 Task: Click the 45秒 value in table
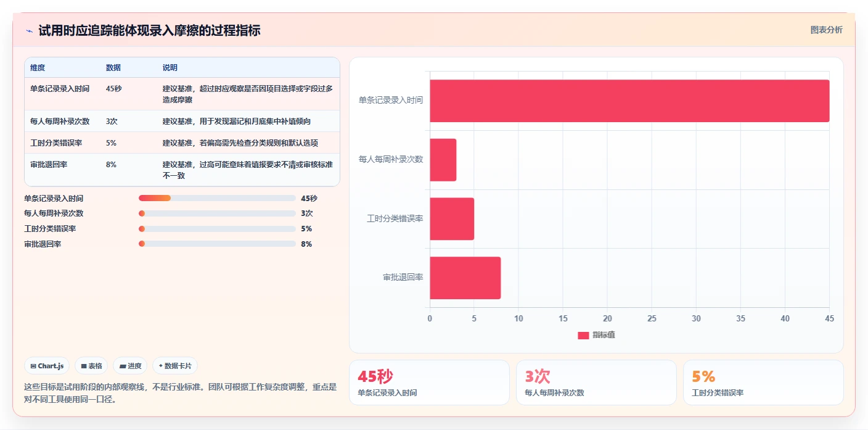point(113,89)
